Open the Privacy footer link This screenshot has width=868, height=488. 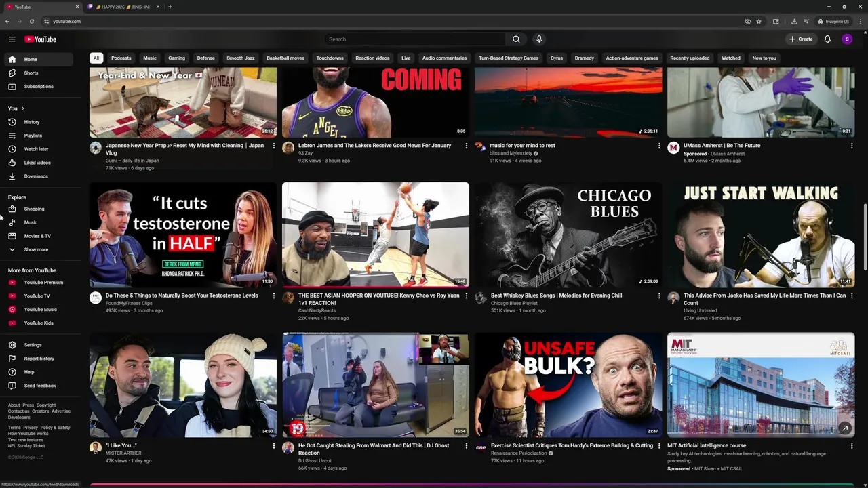(x=31, y=428)
